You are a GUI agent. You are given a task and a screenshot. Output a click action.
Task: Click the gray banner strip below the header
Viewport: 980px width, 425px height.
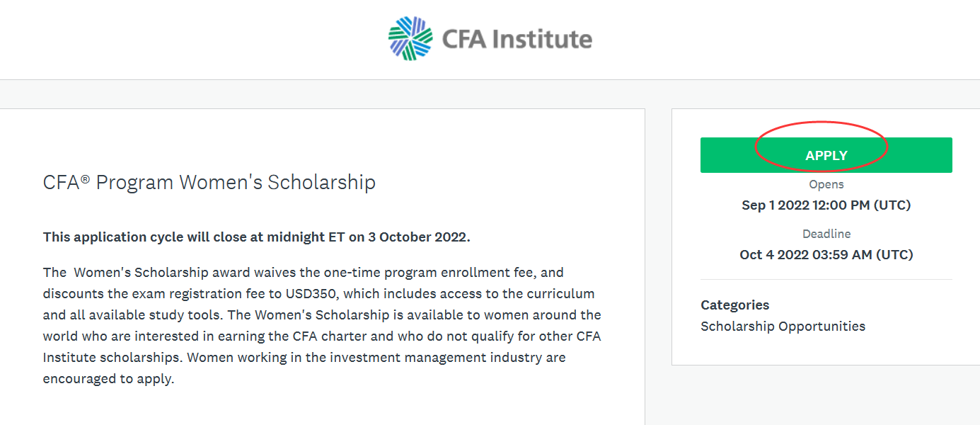click(490, 93)
